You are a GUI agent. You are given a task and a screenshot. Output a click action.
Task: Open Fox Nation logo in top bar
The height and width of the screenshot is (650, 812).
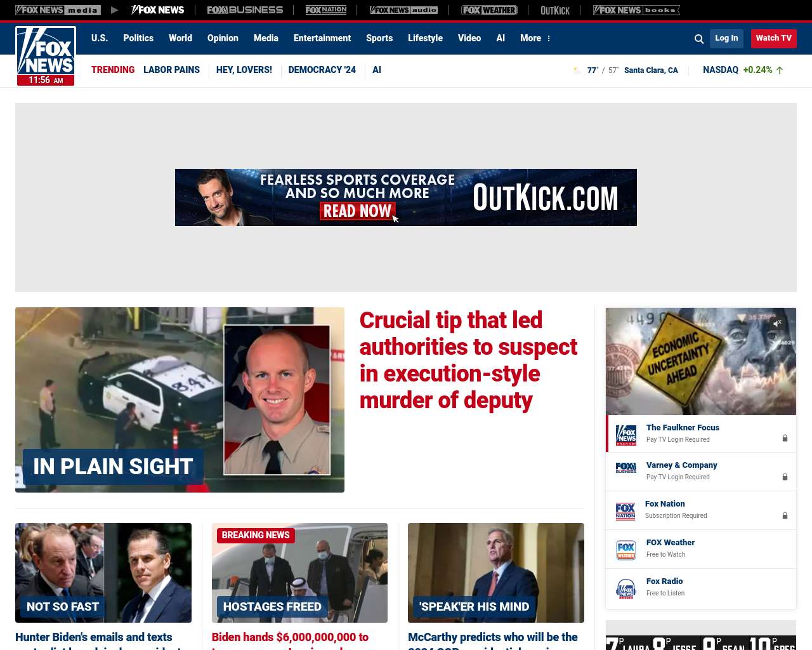point(326,10)
